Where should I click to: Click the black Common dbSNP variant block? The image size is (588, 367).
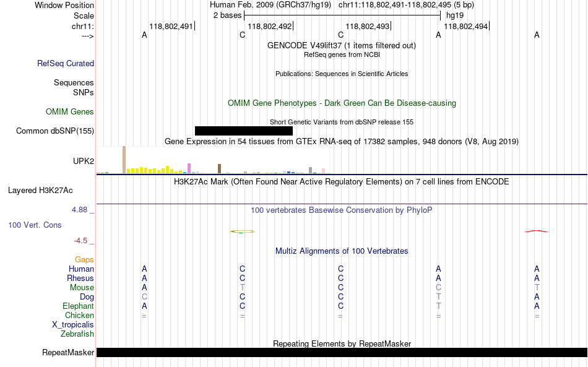coord(244,131)
